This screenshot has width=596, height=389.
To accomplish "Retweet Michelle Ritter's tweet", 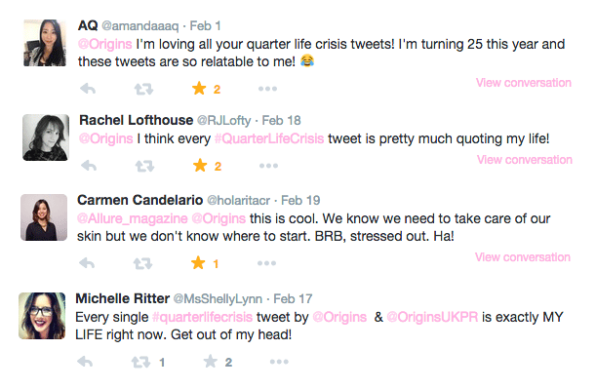I will point(141,362).
